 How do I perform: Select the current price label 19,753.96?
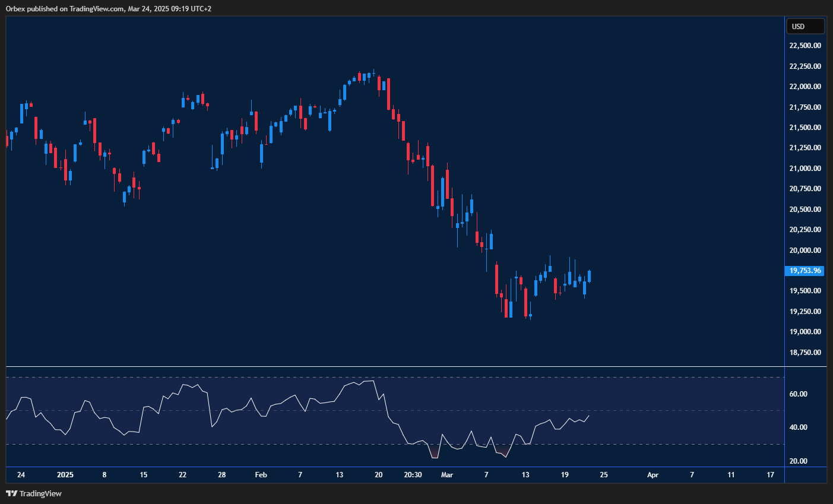click(805, 271)
